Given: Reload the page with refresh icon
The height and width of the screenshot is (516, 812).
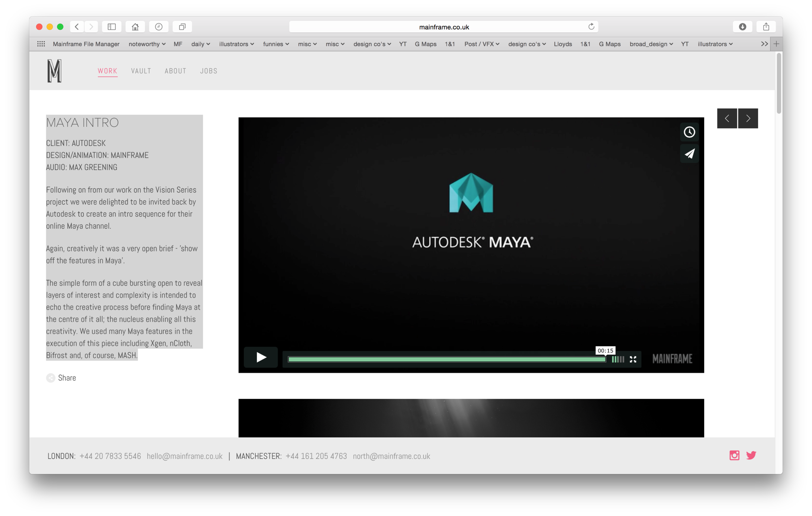Looking at the screenshot, I should (x=591, y=27).
